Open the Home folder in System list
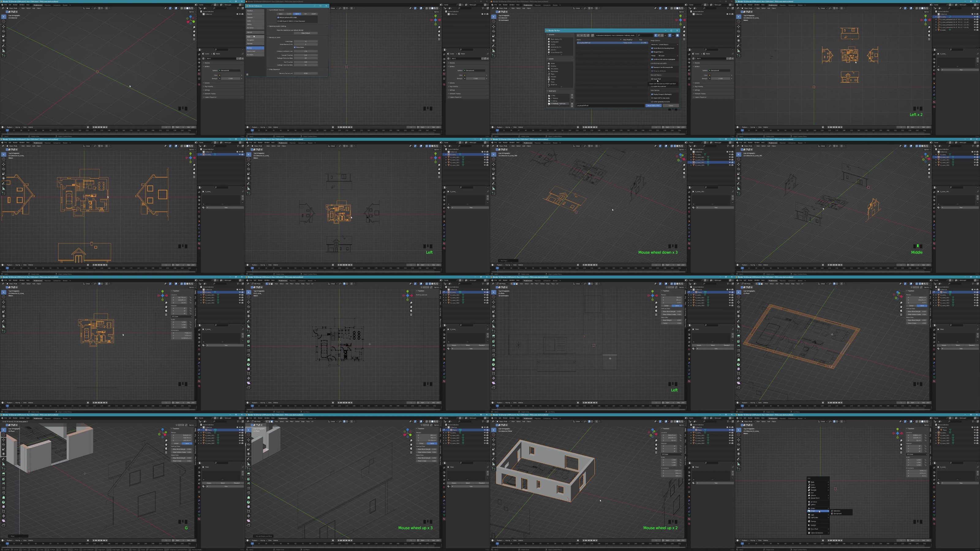The image size is (980, 551). [553, 63]
